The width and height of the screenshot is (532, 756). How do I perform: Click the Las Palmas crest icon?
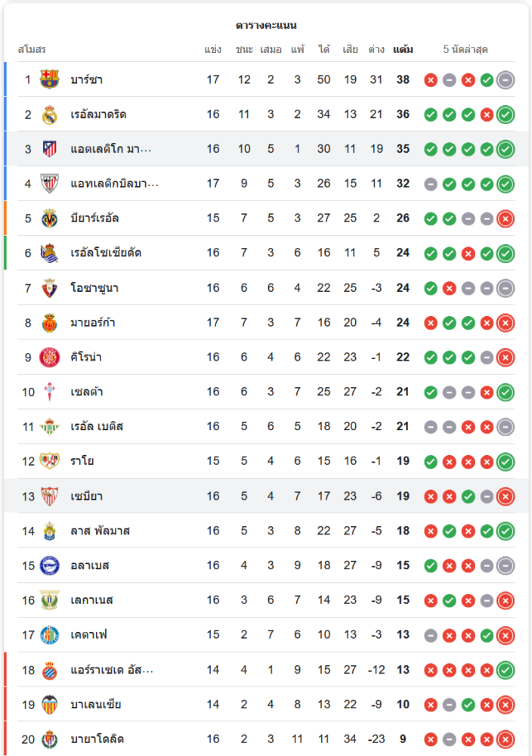click(50, 531)
